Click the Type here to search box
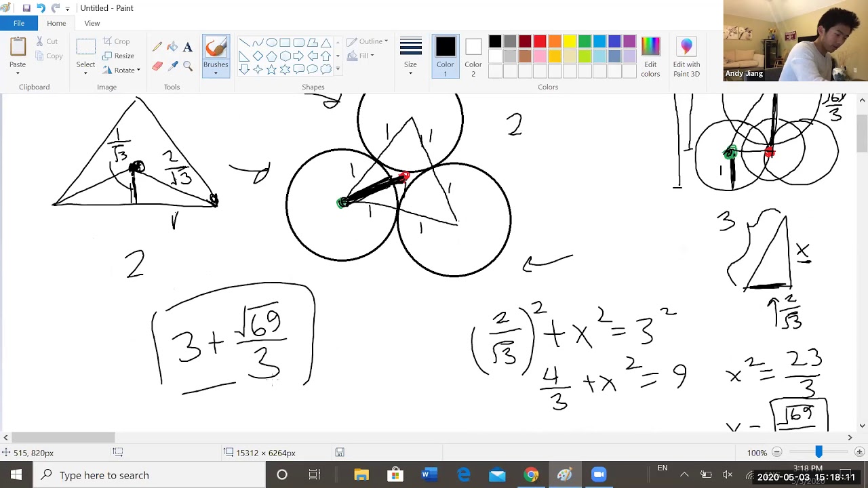 click(149, 474)
